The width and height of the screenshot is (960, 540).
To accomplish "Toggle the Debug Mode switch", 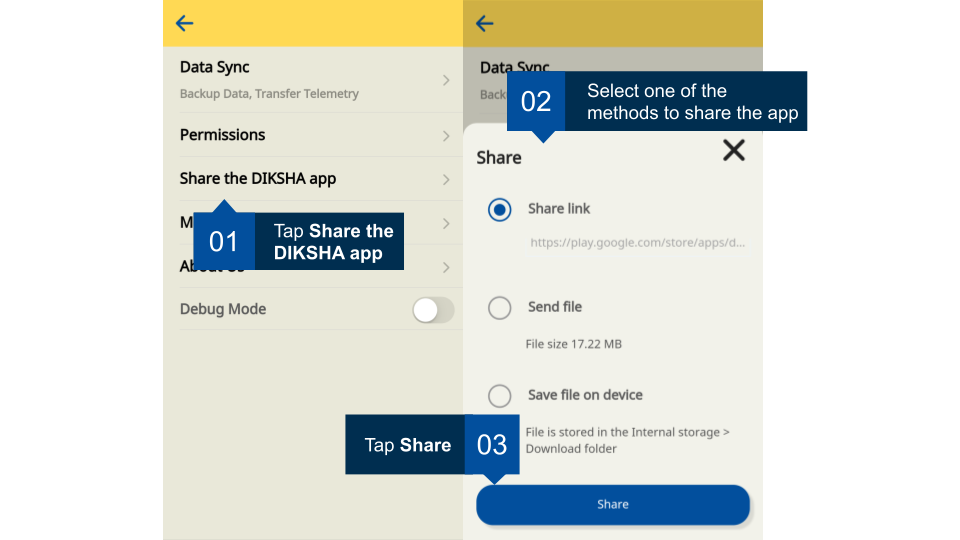I will (433, 310).
